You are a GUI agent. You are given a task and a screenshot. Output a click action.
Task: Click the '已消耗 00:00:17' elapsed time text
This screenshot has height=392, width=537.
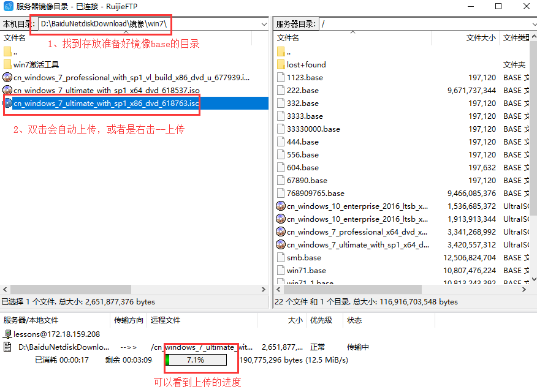[x=62, y=360]
